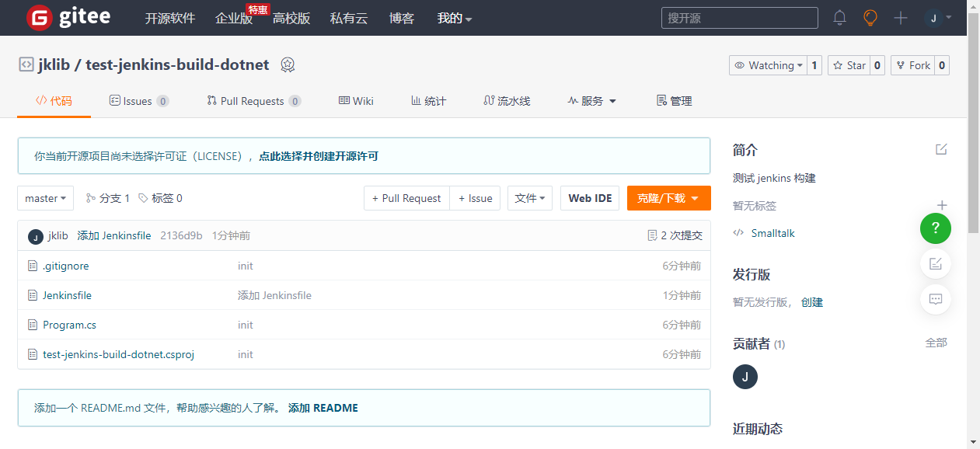Open 高校版 in top navigation

(x=291, y=18)
